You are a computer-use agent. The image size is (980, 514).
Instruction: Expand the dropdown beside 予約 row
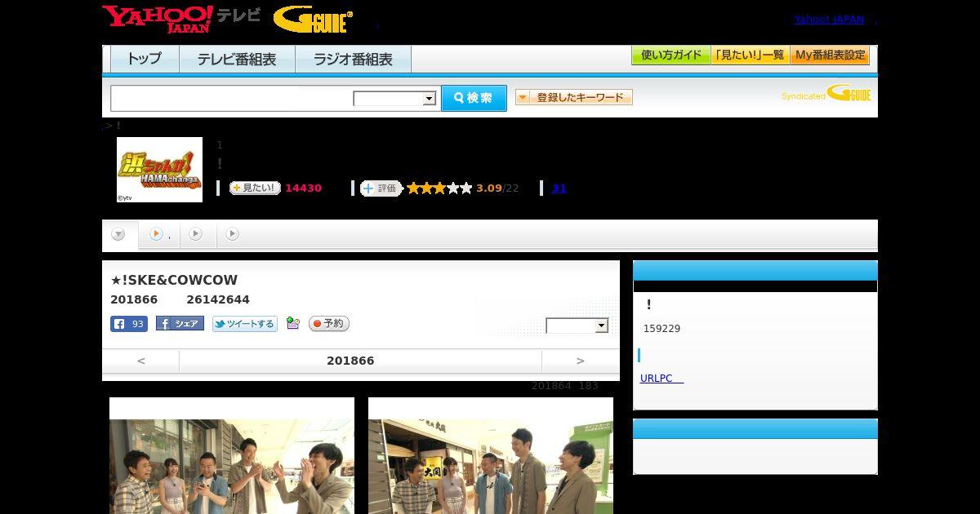[x=577, y=326]
